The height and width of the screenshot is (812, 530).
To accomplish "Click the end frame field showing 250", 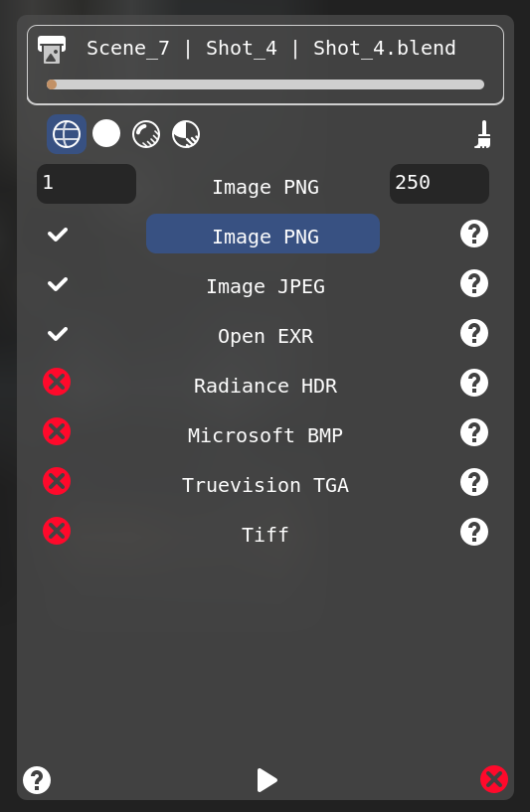I will [440, 184].
